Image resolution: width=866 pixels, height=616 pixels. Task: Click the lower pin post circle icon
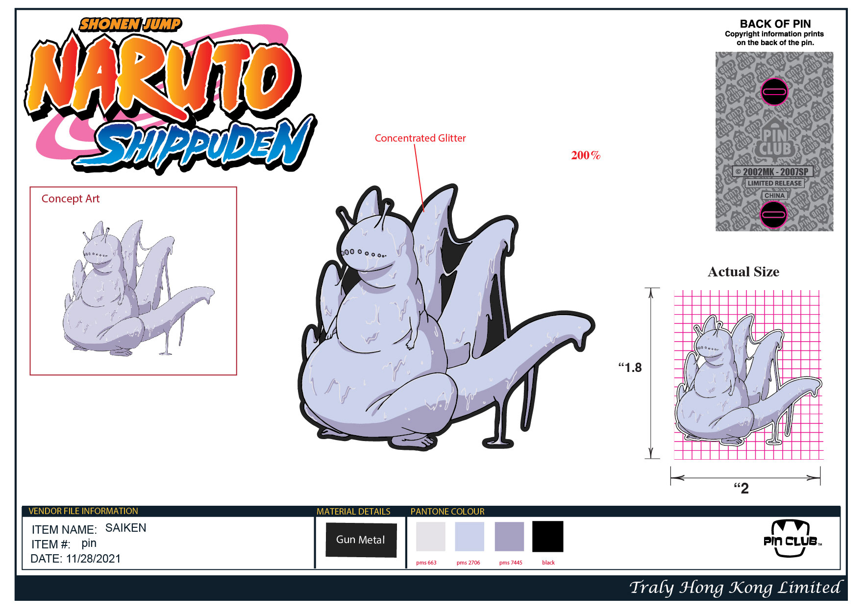(x=774, y=215)
